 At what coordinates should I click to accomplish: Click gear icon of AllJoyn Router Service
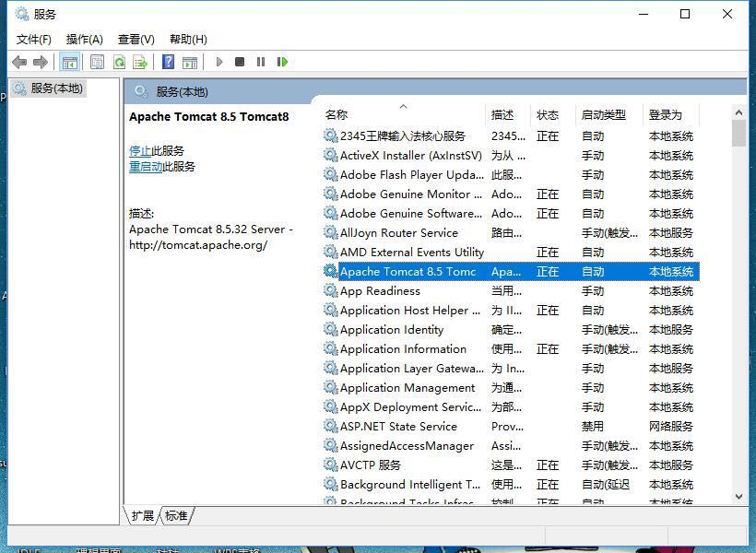[x=330, y=233]
